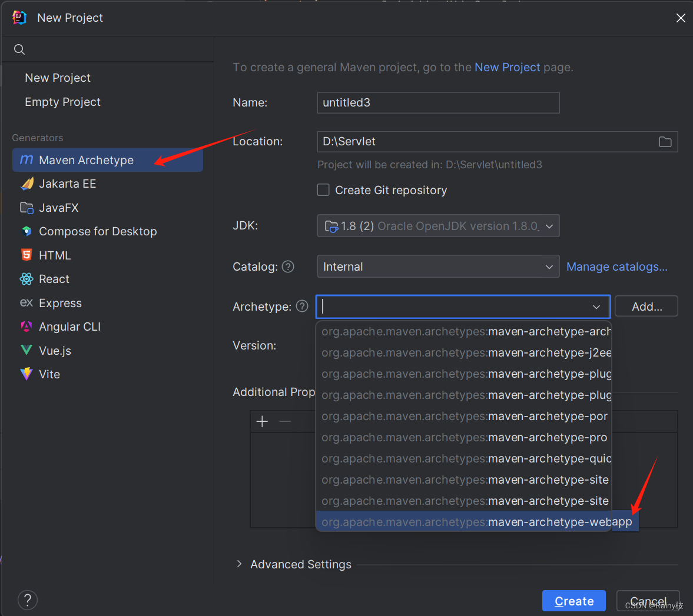
Task: Open the JDK dropdown
Action: click(438, 226)
